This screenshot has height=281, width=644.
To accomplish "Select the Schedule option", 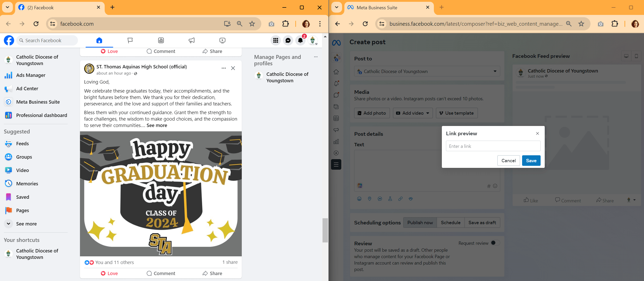I will 451,223.
